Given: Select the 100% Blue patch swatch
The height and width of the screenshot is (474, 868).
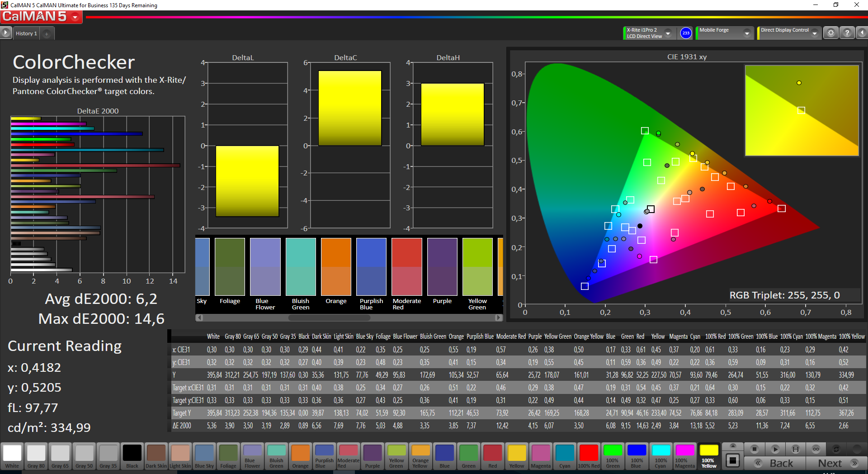Looking at the screenshot, I should click(637, 456).
